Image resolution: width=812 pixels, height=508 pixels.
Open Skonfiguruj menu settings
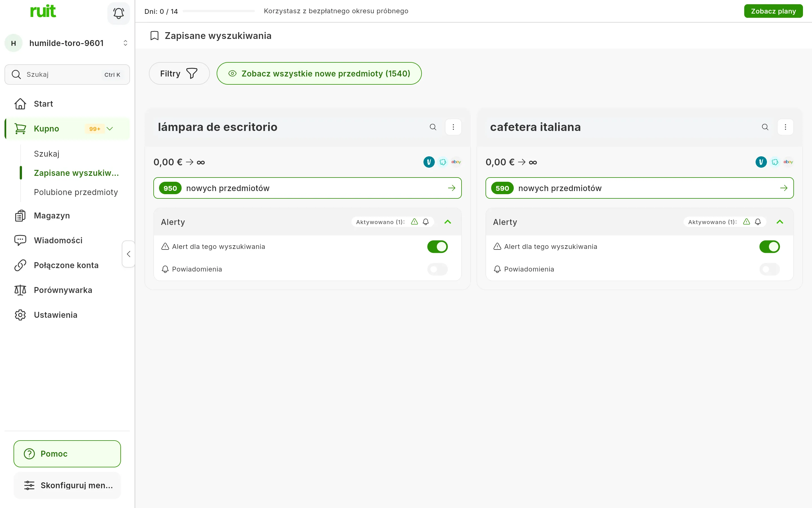click(x=67, y=485)
